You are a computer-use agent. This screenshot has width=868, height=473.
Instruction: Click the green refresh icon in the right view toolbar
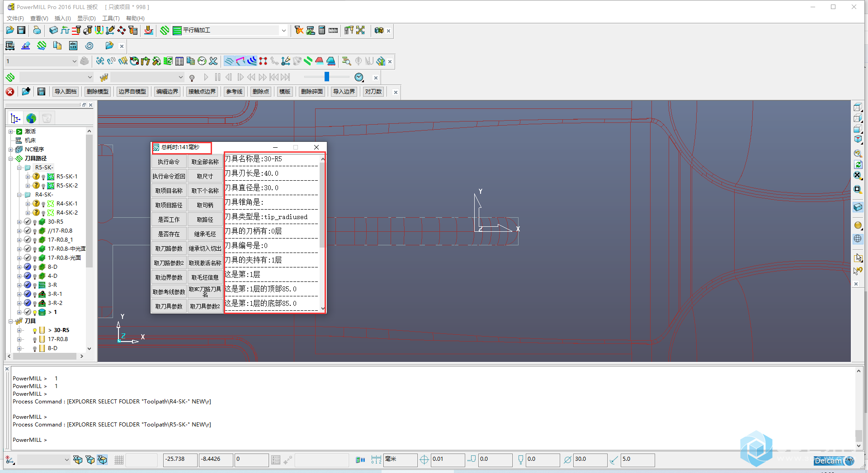point(858,165)
